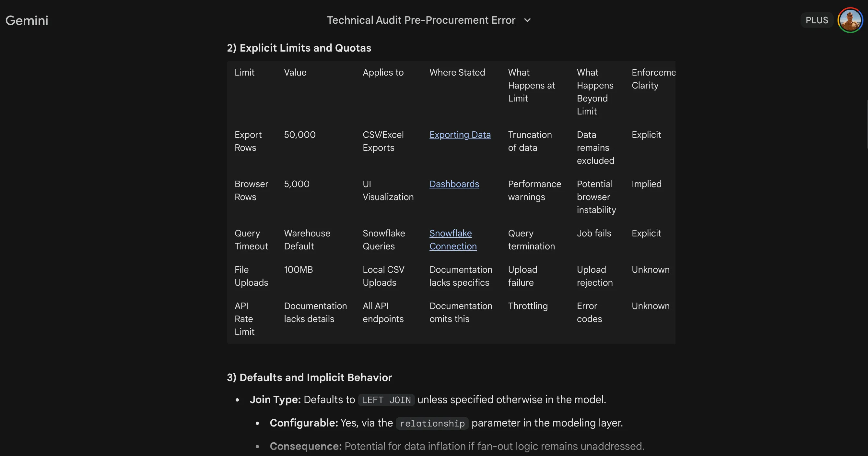Click the Where Stated column header
Viewport: 868px width, 456px height.
coord(457,73)
